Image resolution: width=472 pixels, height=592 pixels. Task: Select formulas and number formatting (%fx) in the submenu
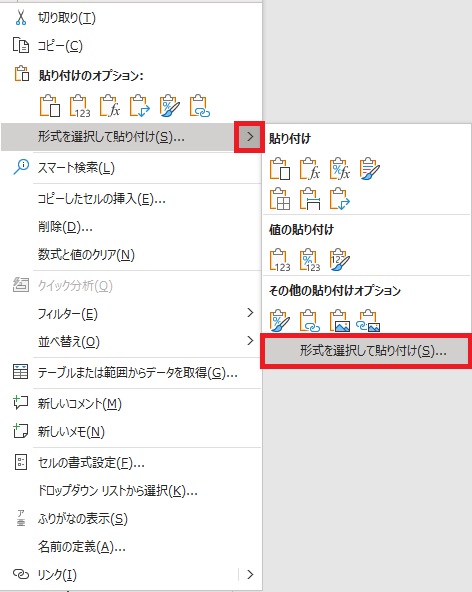pos(340,168)
